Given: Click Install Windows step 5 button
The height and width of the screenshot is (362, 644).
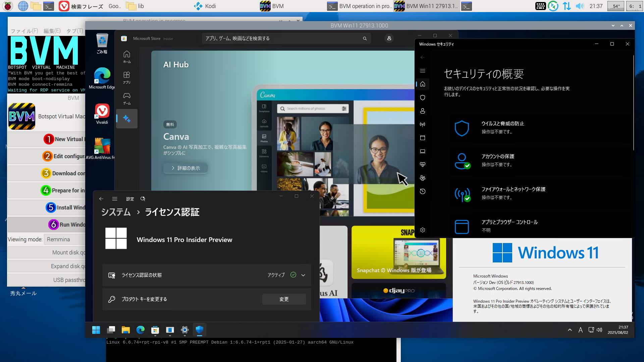Looking at the screenshot, I should coord(47,207).
